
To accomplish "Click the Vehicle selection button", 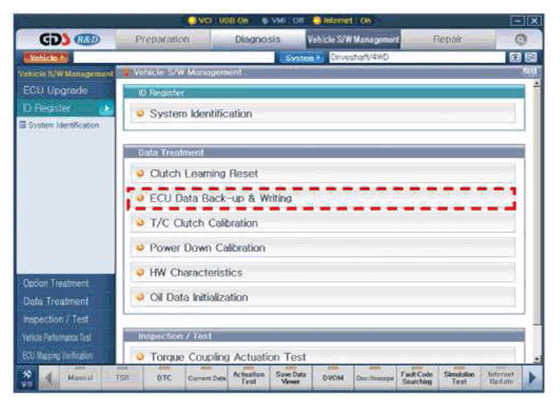I will 46,57.
